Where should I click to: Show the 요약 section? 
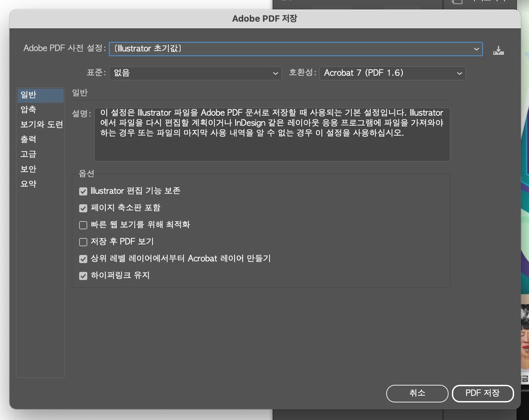pos(41,184)
